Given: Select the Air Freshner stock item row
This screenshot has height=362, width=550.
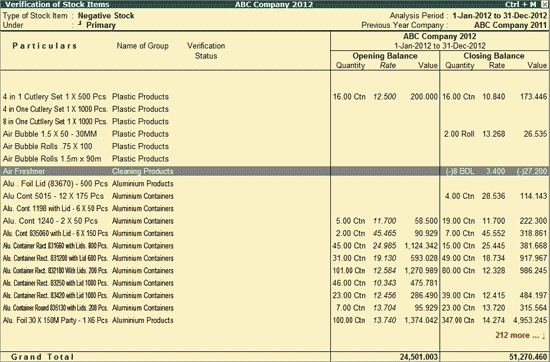Looking at the screenshot, I should tap(275, 171).
